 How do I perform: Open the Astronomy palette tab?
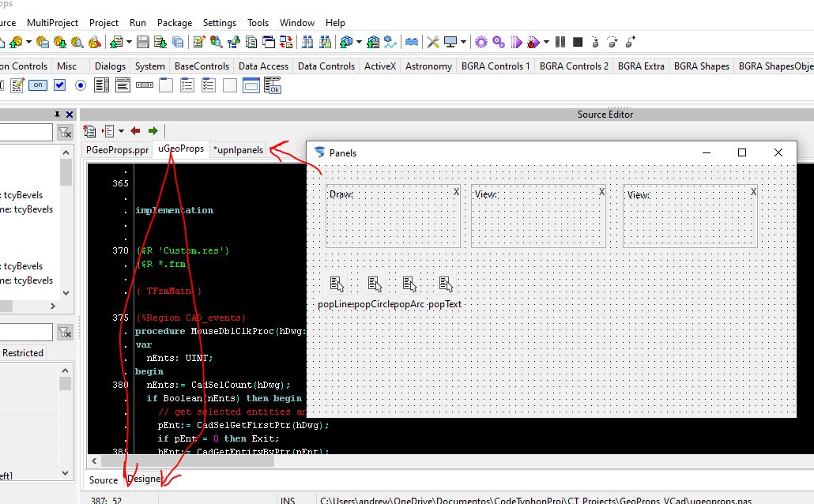[428, 66]
